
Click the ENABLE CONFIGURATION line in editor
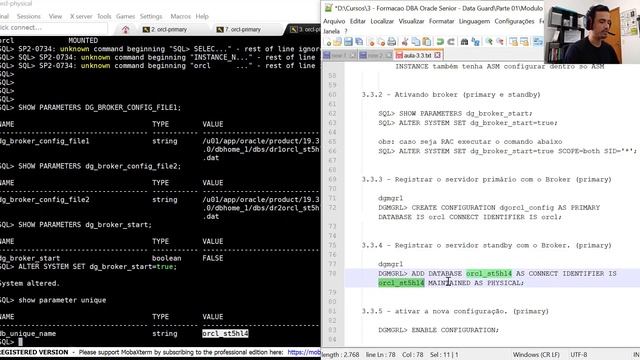pyautogui.click(x=438, y=330)
